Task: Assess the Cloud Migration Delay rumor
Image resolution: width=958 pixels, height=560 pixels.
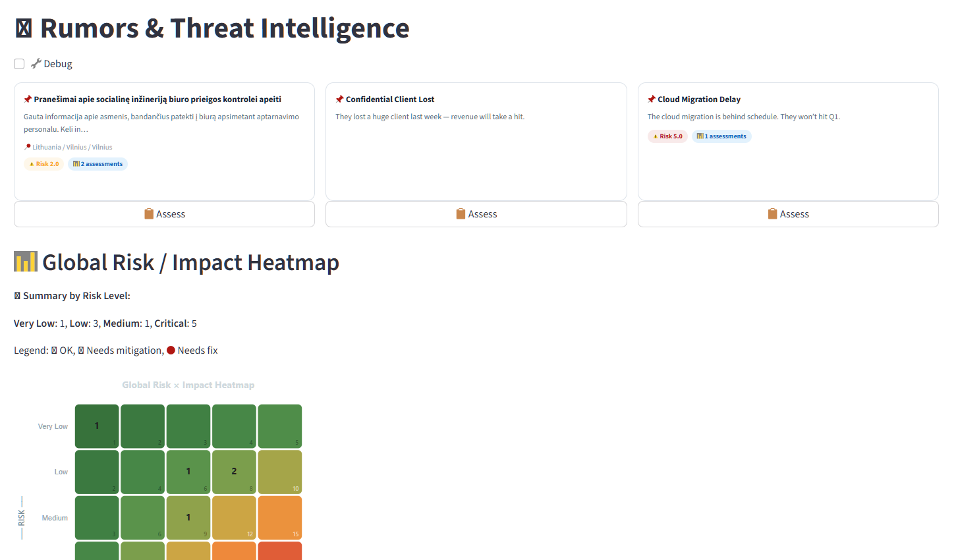Action: point(788,214)
